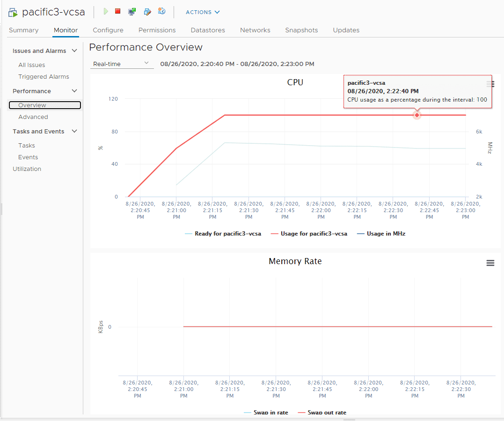Switch to the Configure tab
The height and width of the screenshot is (421, 504).
point(108,30)
